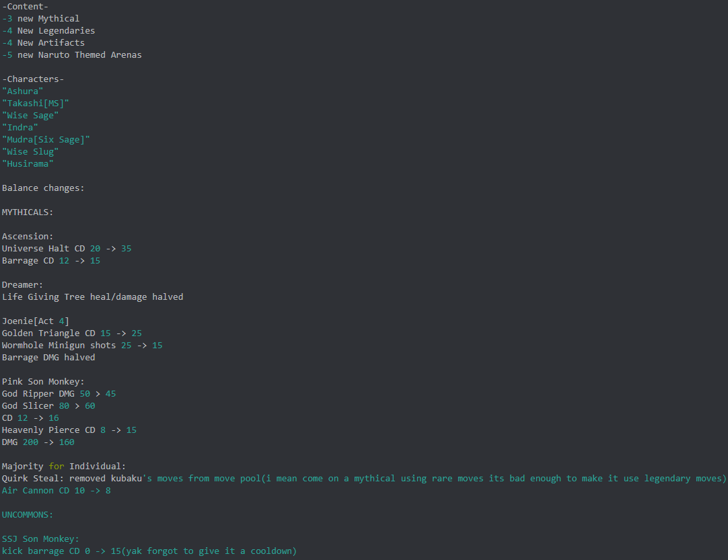Select the "Ashura" character name
The height and width of the screenshot is (560, 728).
[x=23, y=91]
